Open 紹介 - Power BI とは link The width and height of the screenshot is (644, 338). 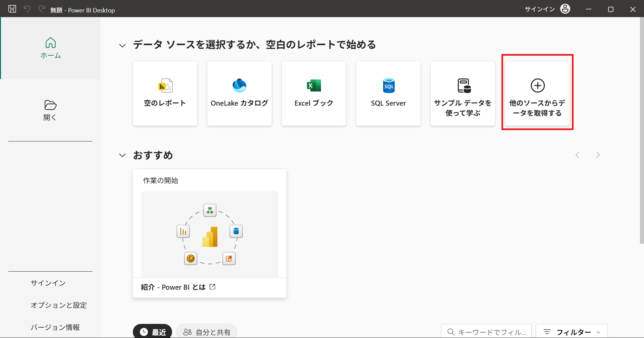pyautogui.click(x=178, y=287)
